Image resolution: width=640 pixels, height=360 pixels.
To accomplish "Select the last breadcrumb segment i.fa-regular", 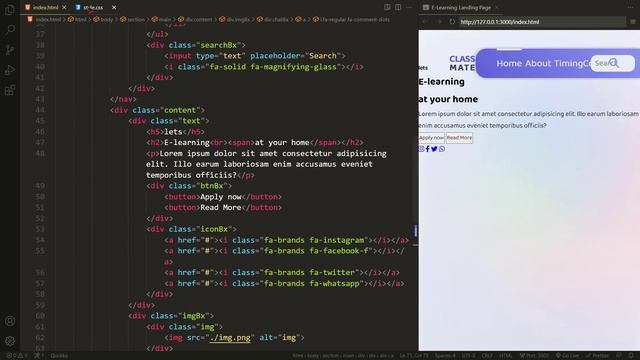I will tap(351, 19).
